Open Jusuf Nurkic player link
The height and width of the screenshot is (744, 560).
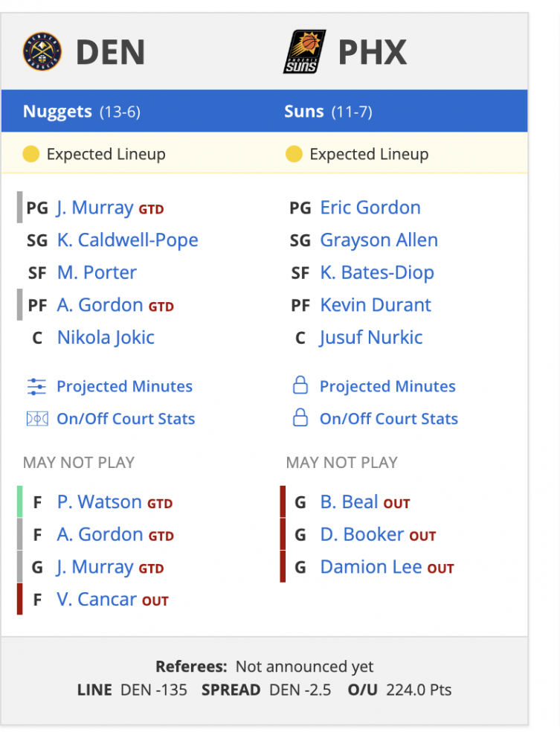coord(371,337)
